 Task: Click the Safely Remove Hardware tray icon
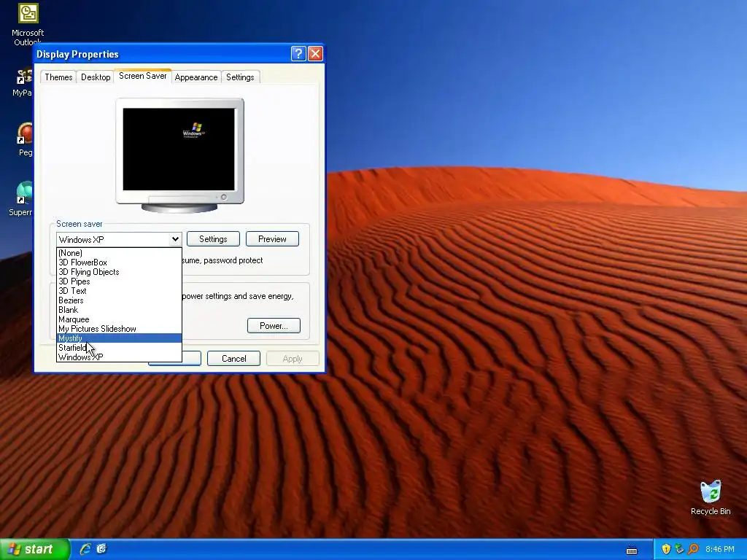tap(679, 549)
